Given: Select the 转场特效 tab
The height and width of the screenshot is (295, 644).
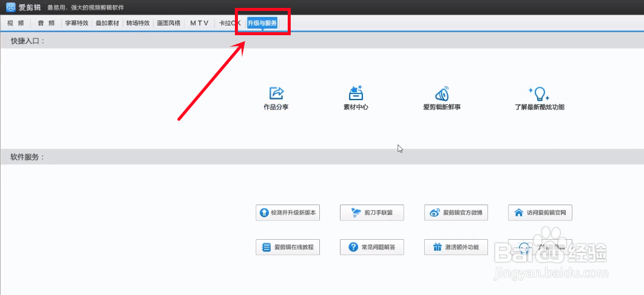Looking at the screenshot, I should pos(138,23).
